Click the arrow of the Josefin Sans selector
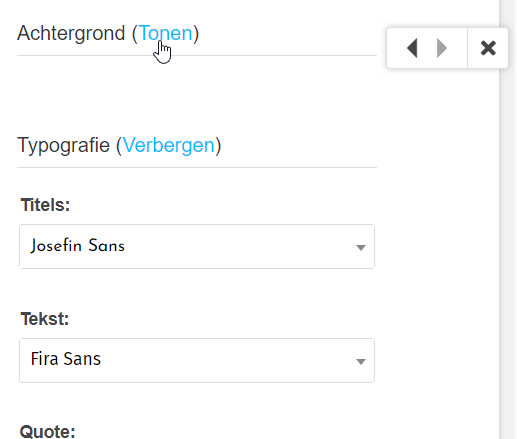This screenshot has width=517, height=439. [x=361, y=247]
